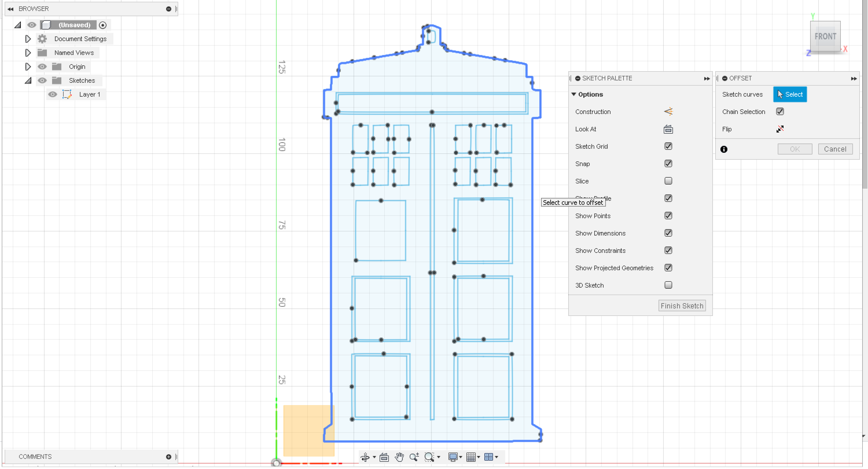Enable the Slice checkbox
This screenshot has width=868, height=469.
[x=669, y=181]
